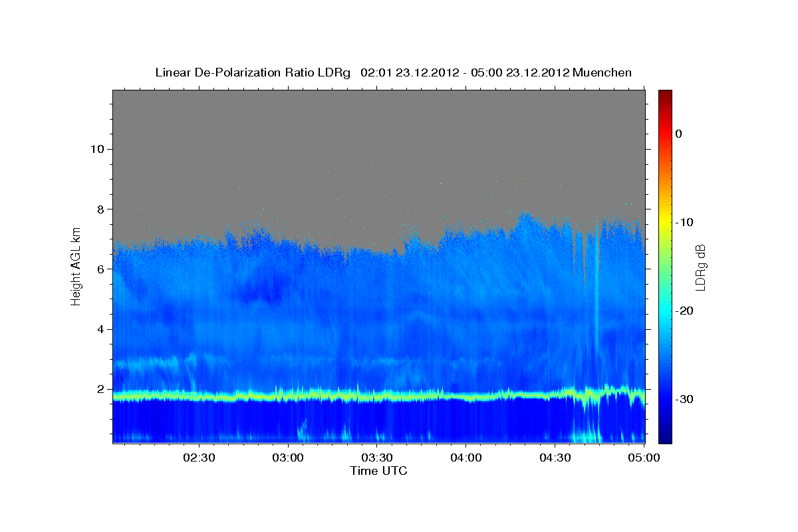Click the colorbar value '-30'
The height and width of the screenshot is (532, 798).
[x=684, y=399]
